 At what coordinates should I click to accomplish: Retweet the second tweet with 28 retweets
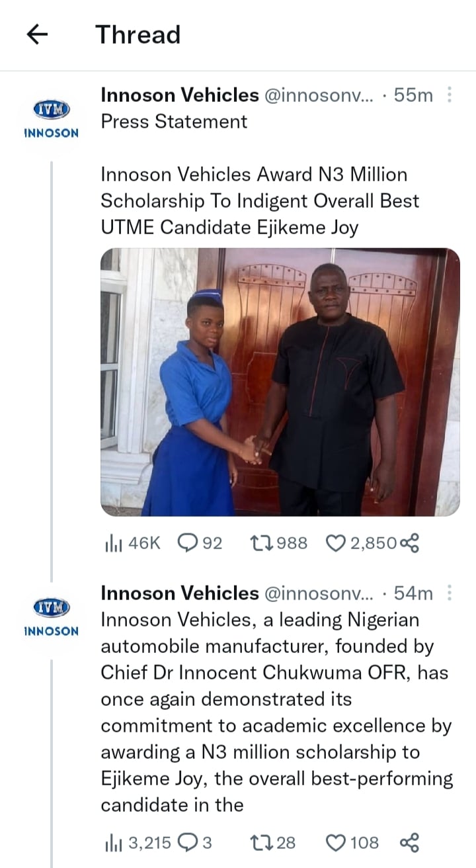tap(260, 843)
